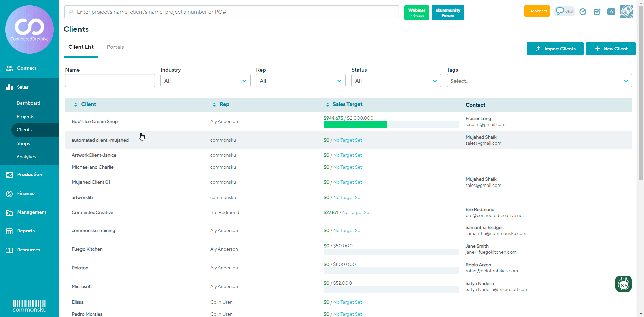
Task: Open the Chat panel
Action: 564,11
